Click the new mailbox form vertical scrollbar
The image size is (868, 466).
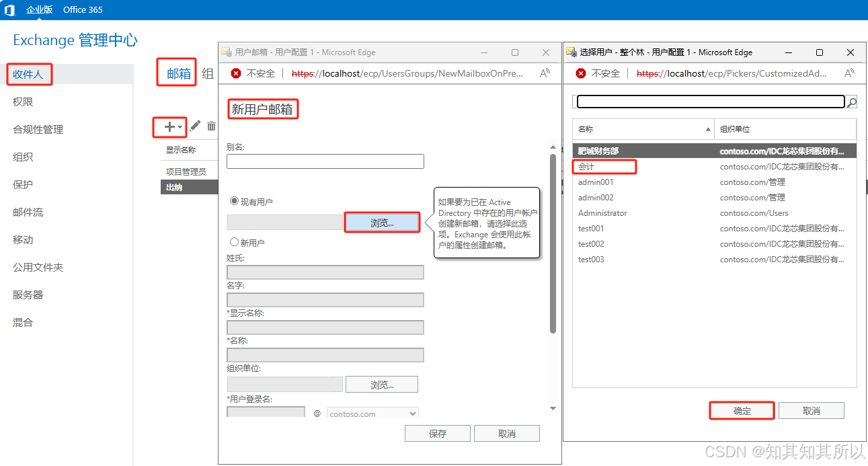pyautogui.click(x=553, y=243)
